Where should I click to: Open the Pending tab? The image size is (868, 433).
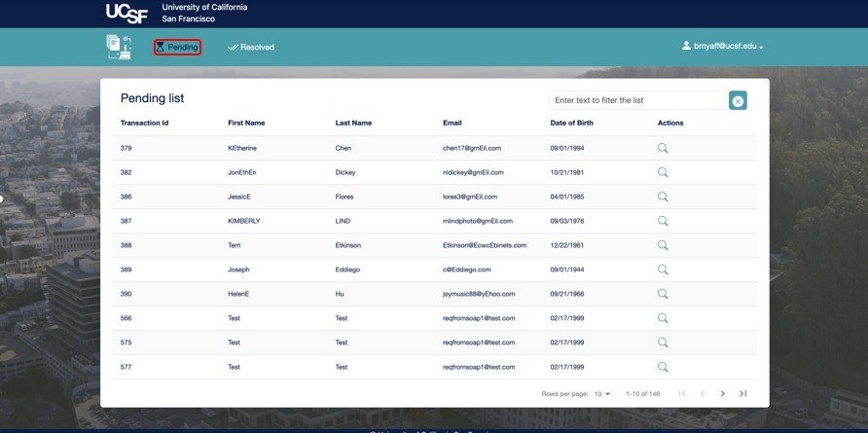pos(177,47)
